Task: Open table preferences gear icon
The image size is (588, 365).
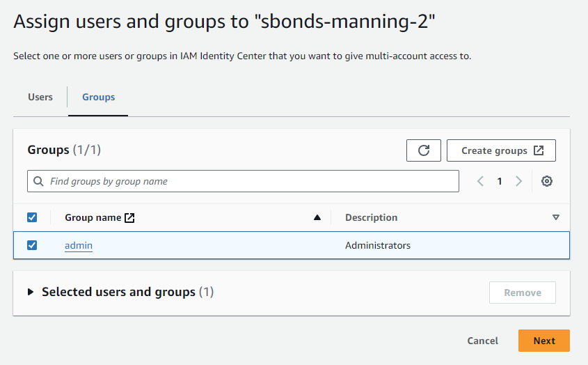Action: click(546, 181)
